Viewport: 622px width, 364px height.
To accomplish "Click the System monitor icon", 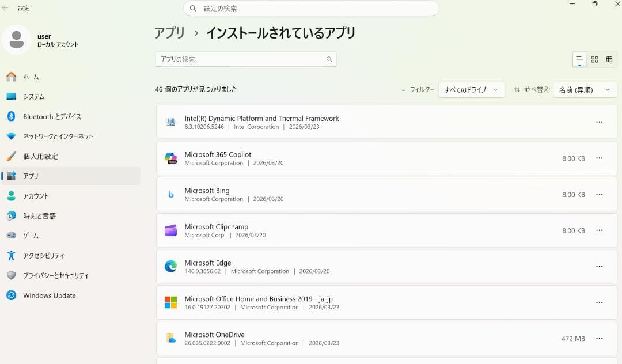I will click(11, 96).
